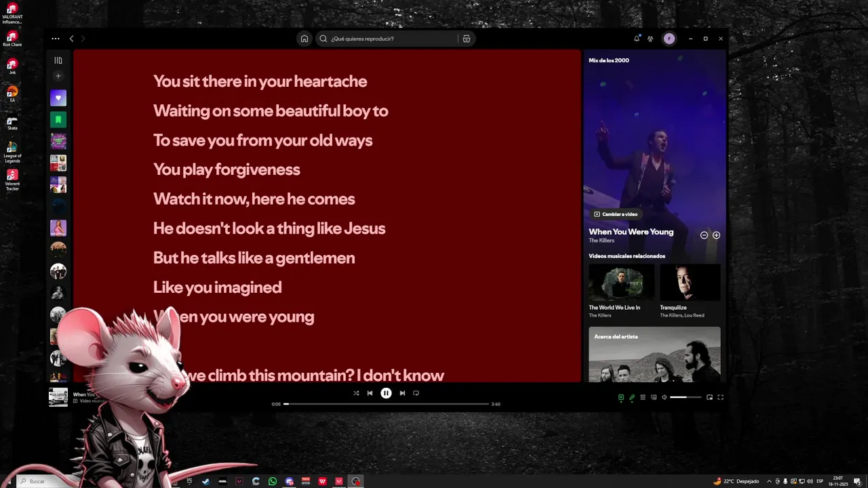
Task: Open notifications bell
Action: coord(637,39)
